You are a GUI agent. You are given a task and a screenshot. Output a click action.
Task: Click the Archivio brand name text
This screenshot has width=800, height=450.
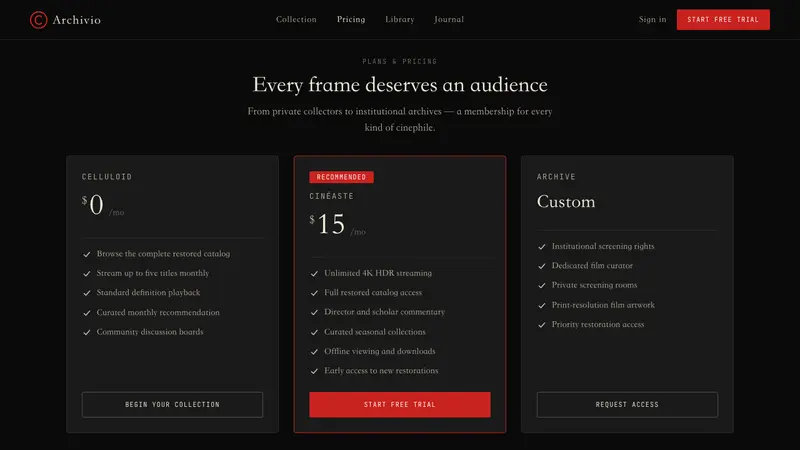pos(77,20)
